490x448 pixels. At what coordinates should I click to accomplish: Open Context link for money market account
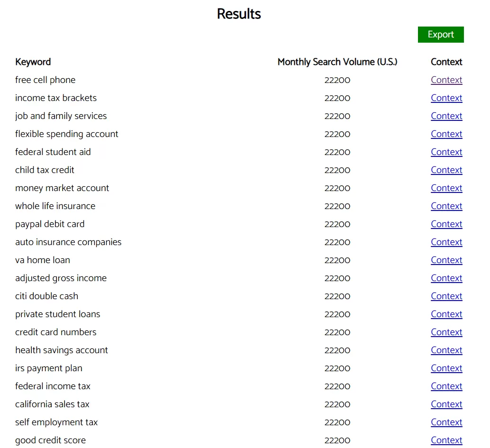[446, 188]
